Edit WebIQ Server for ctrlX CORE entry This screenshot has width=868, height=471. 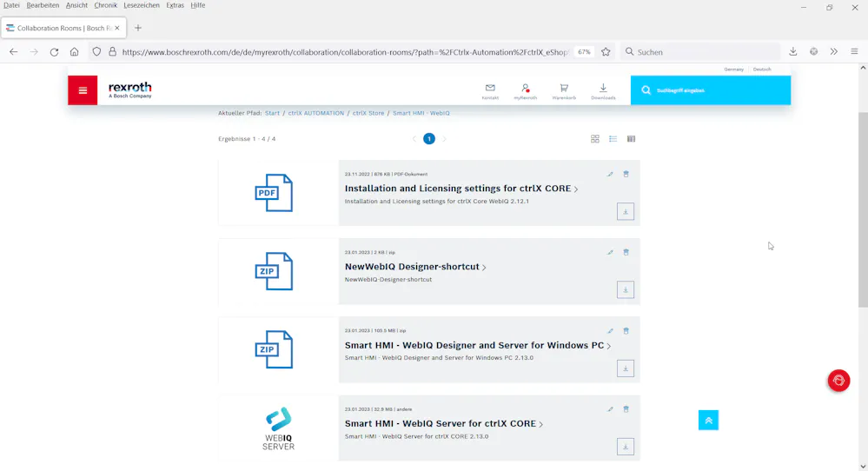coord(610,409)
